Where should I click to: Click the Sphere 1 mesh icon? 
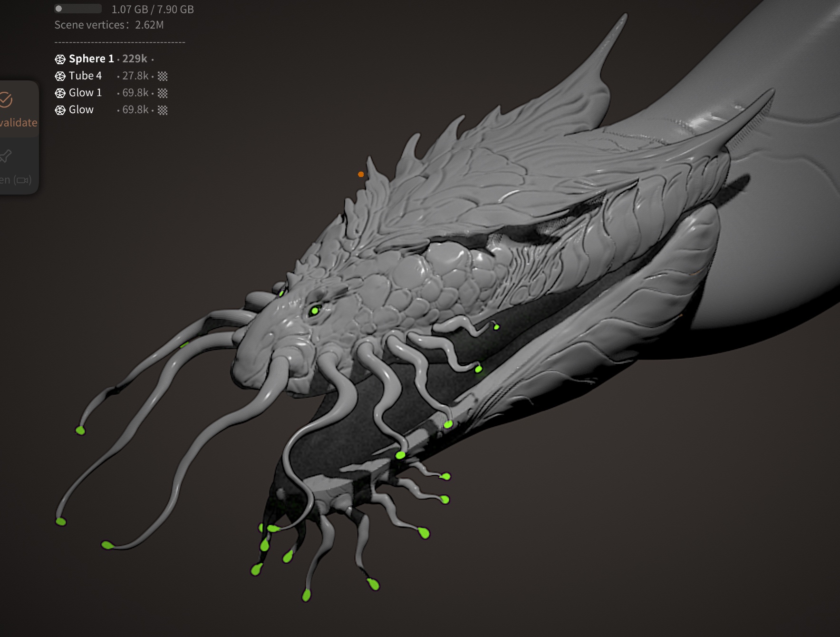click(x=60, y=59)
